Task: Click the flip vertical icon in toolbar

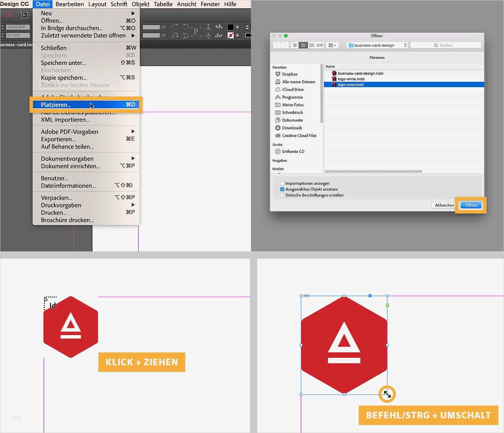Action: [185, 35]
